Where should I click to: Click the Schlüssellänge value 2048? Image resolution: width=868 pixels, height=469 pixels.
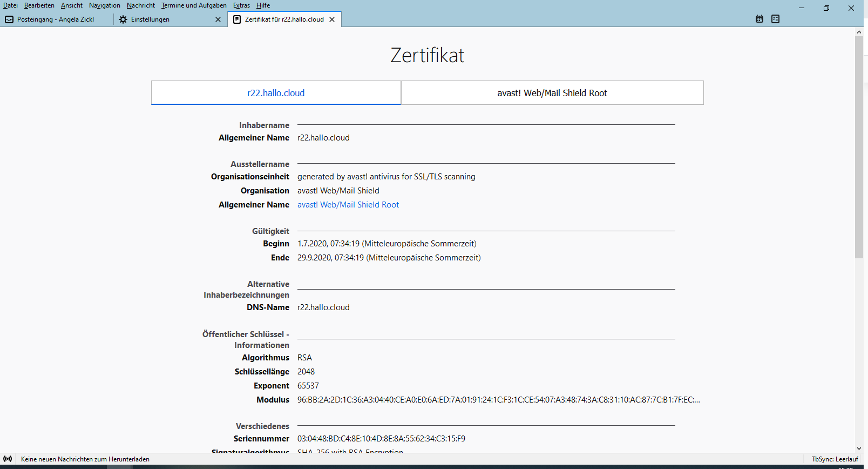(306, 372)
